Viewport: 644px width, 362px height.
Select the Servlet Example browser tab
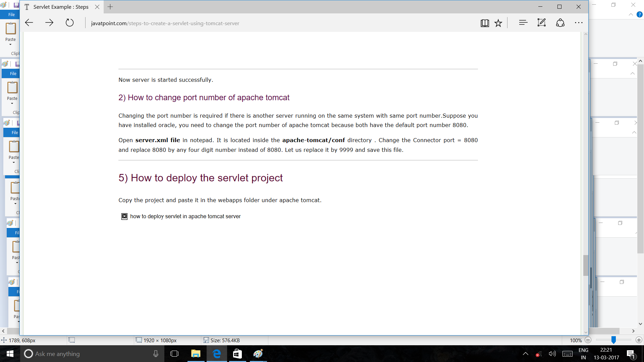60,7
